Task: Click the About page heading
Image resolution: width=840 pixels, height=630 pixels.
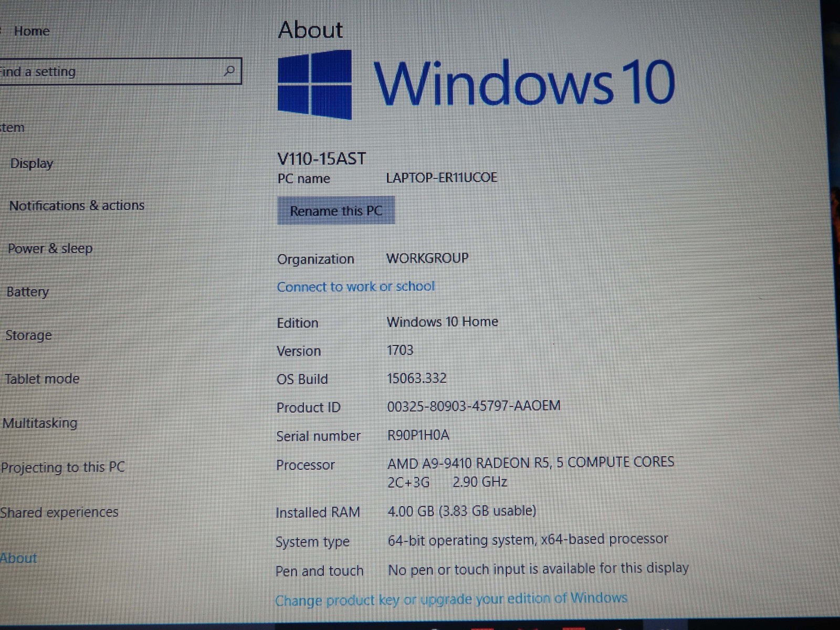Action: (x=311, y=30)
